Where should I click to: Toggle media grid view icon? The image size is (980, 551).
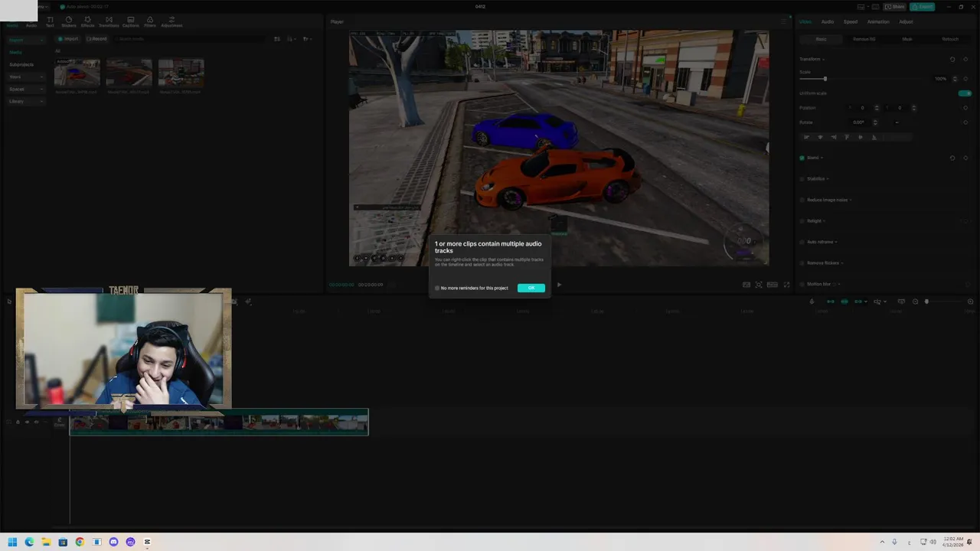point(277,38)
